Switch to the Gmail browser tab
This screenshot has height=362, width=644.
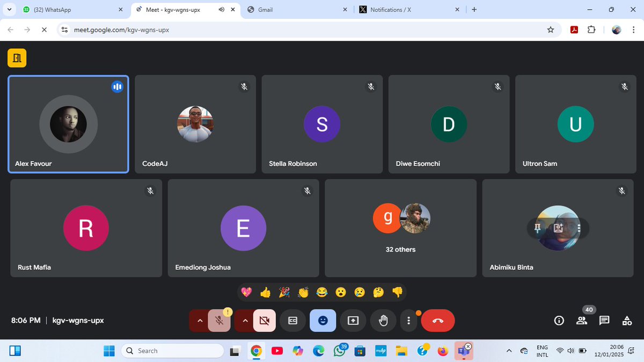[x=296, y=10]
